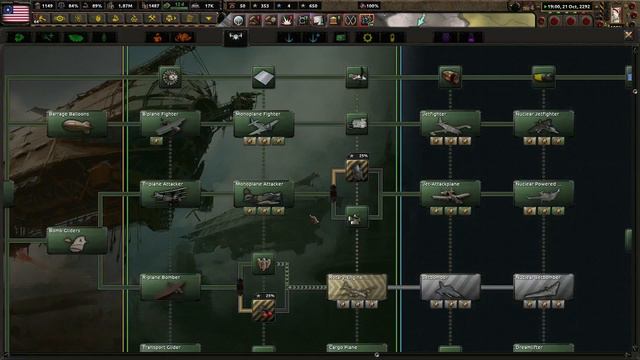Click the radial engine technology icon
Screen dimensions: 640x360
click(x=170, y=77)
